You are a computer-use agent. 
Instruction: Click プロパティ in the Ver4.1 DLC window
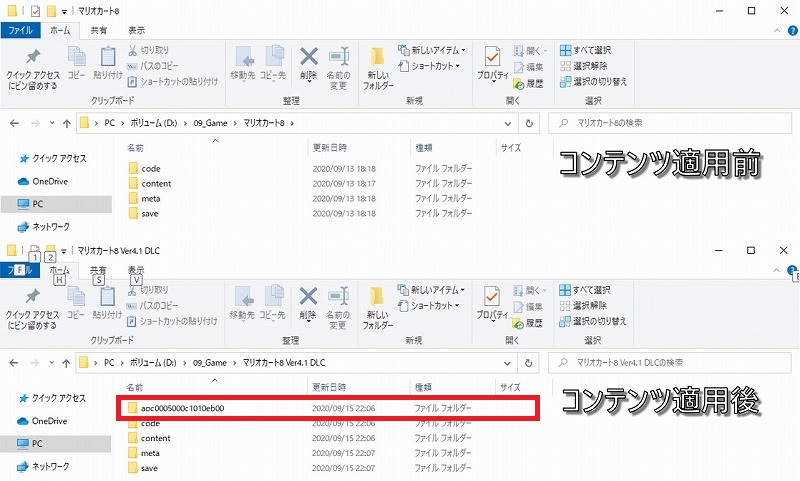(x=492, y=304)
